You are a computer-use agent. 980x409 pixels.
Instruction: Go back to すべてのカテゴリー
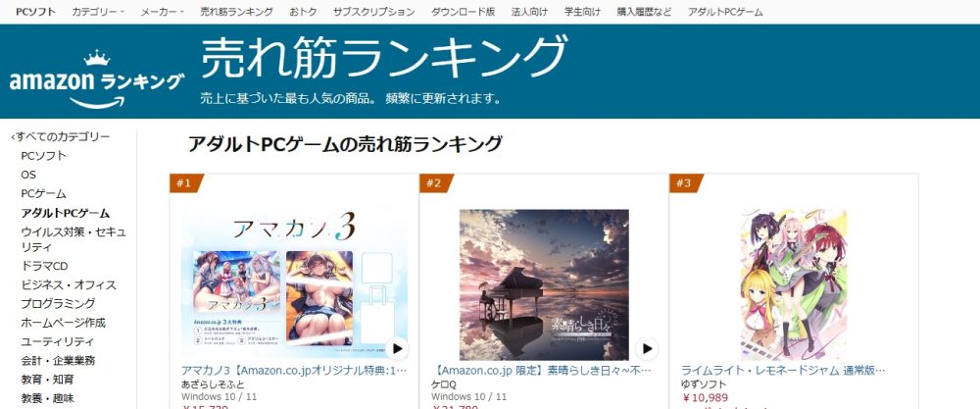pyautogui.click(x=61, y=136)
